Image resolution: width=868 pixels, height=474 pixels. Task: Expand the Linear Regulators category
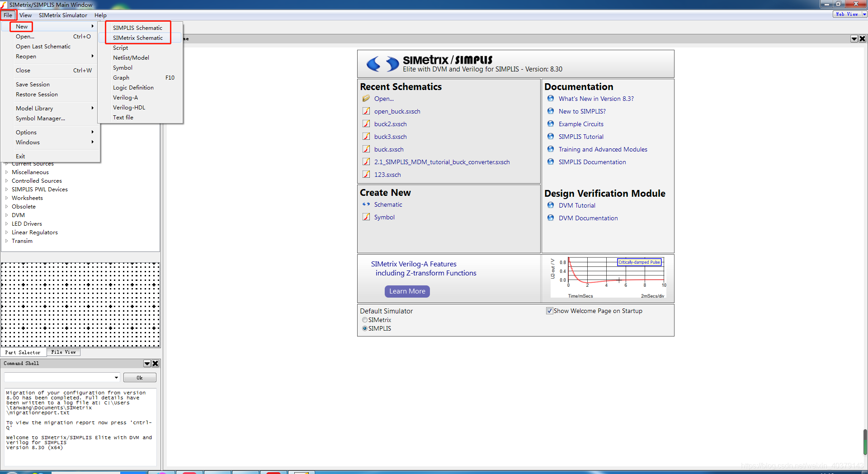[6, 232]
